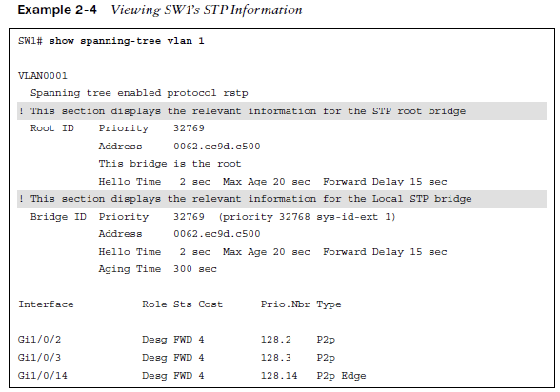Click the Example 2-4 heading label
Screen dimensions: 560x392
click(x=57, y=10)
